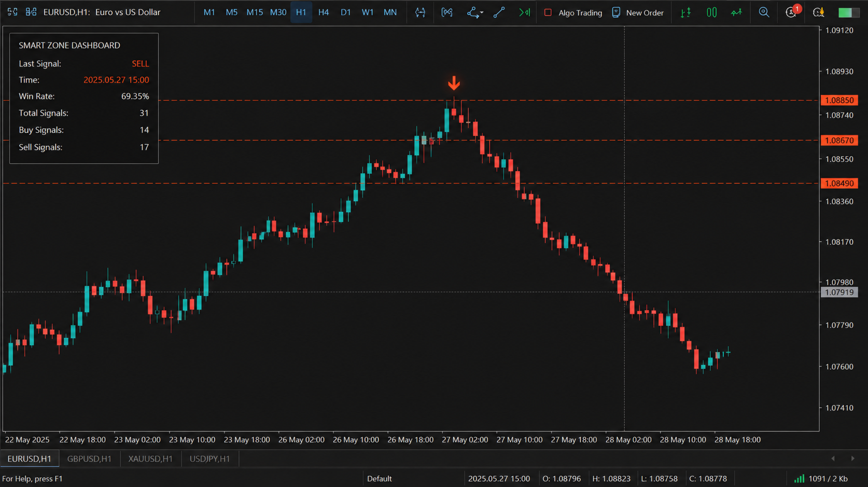Click the first chart-shift icon left of EURUSD title

coord(12,12)
